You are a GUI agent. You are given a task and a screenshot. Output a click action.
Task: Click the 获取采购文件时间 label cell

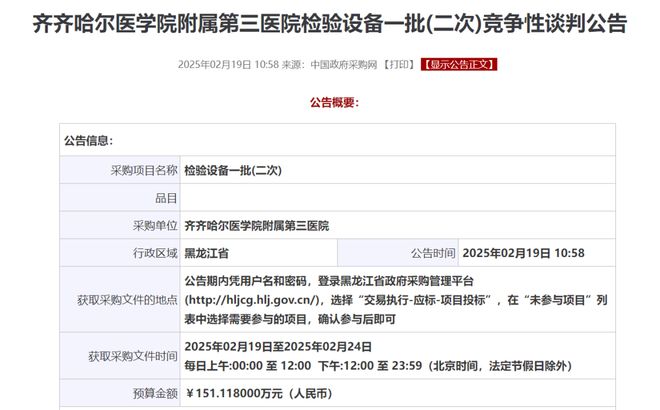coord(120,356)
